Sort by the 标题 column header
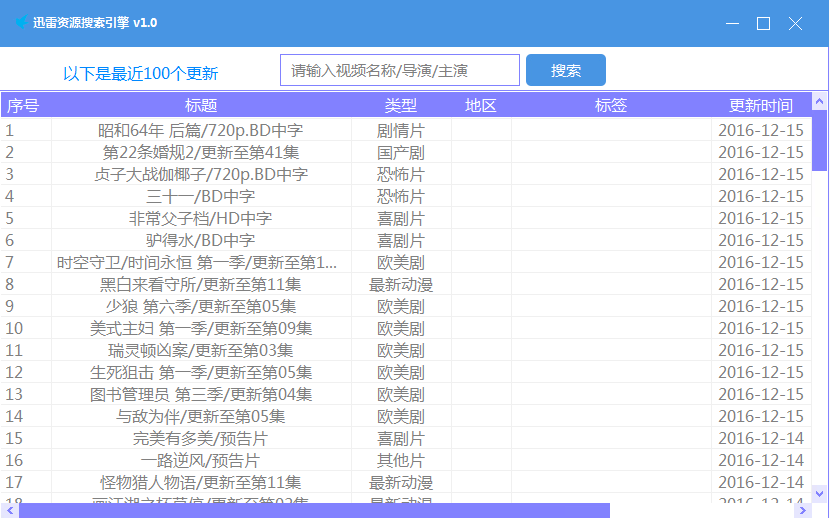The width and height of the screenshot is (830, 518). coord(201,105)
